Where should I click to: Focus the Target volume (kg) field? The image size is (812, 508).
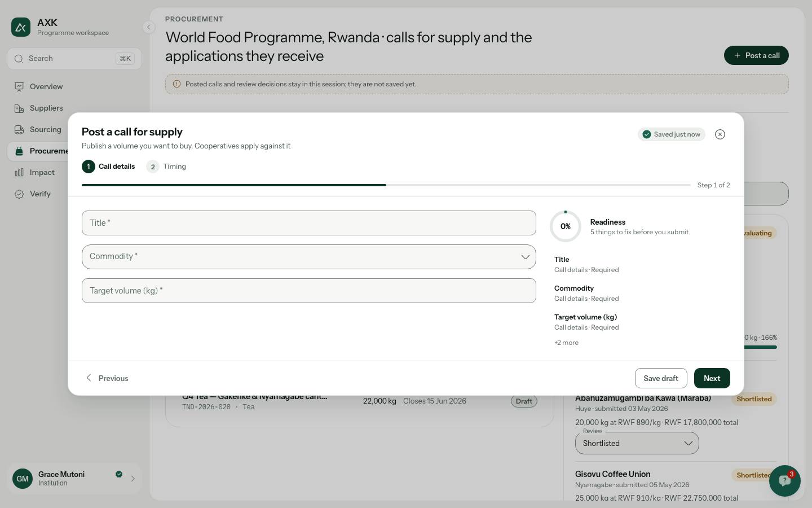pos(309,291)
